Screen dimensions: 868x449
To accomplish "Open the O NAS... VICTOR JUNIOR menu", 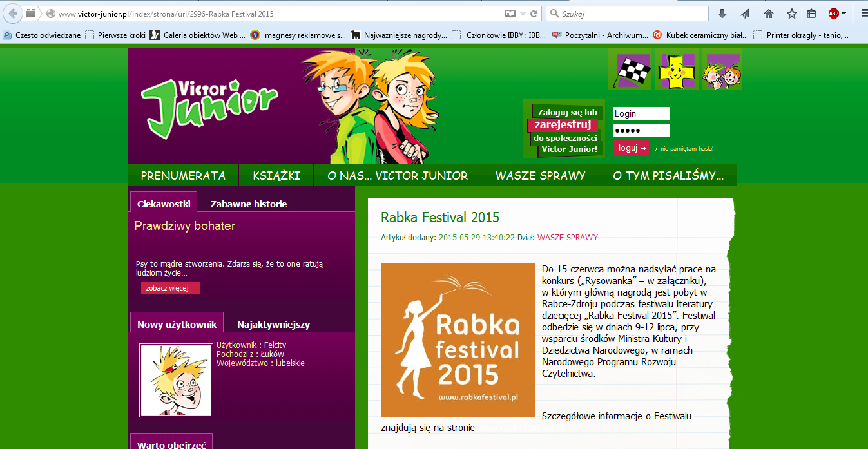I will (398, 175).
